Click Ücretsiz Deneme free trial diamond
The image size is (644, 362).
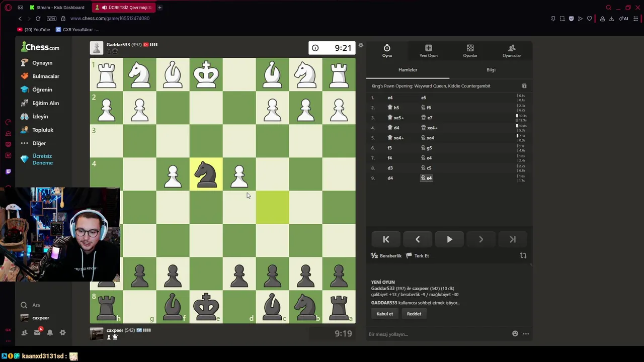click(37, 159)
